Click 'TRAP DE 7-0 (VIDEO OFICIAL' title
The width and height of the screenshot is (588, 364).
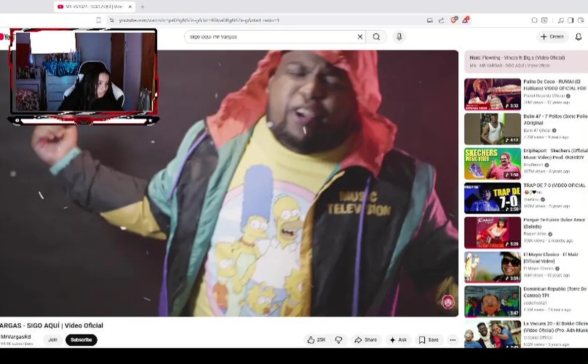pyautogui.click(x=554, y=185)
